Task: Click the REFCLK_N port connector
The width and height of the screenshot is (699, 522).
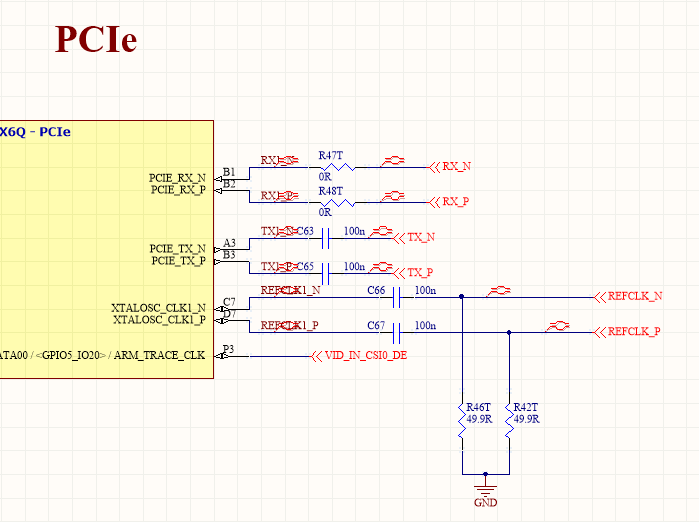Action: [x=629, y=296]
